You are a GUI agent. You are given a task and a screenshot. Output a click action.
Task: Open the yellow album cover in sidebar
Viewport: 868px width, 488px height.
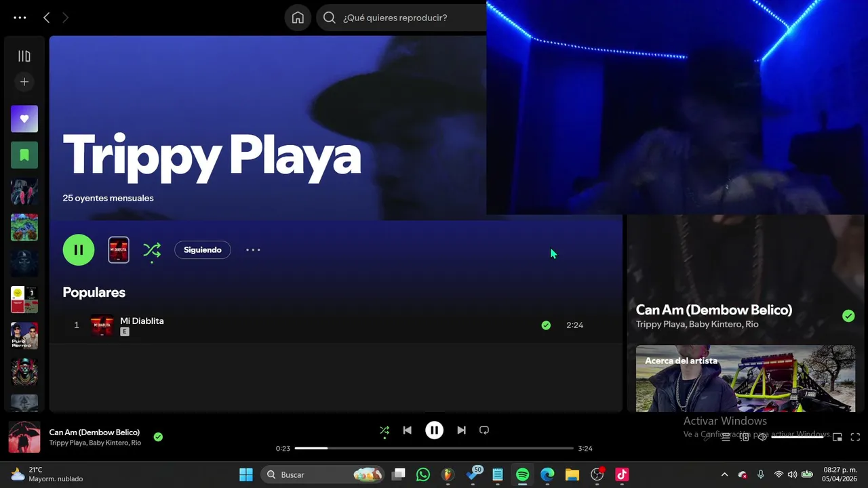point(24,300)
